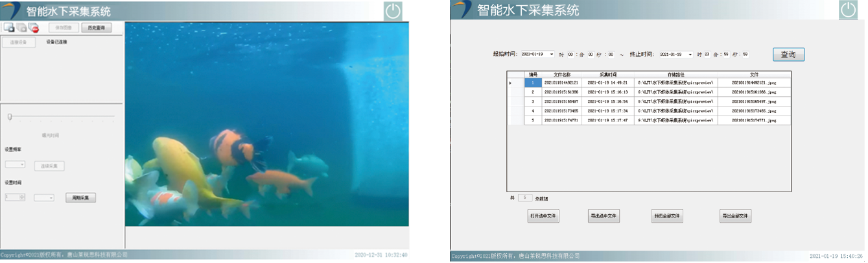Click the multi-frame capture icon
Screen dimensions: 868x263
click(x=21, y=27)
